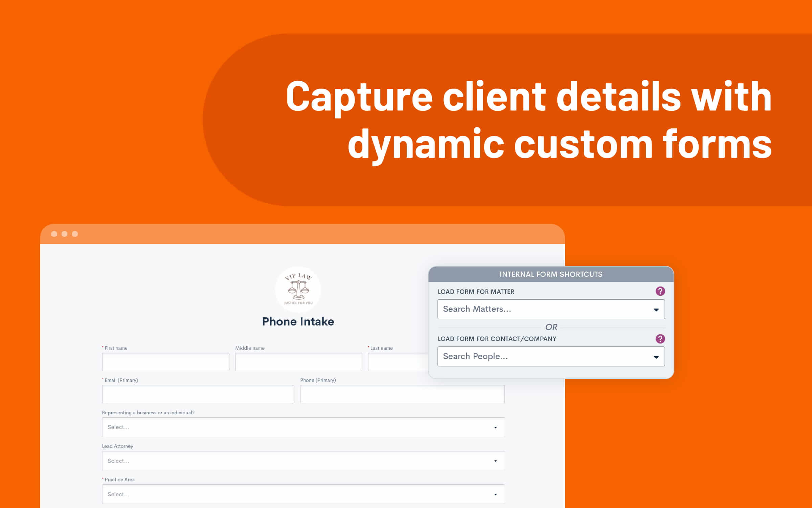Click the Search People text box
Screen dimensions: 812x508
tap(541, 356)
